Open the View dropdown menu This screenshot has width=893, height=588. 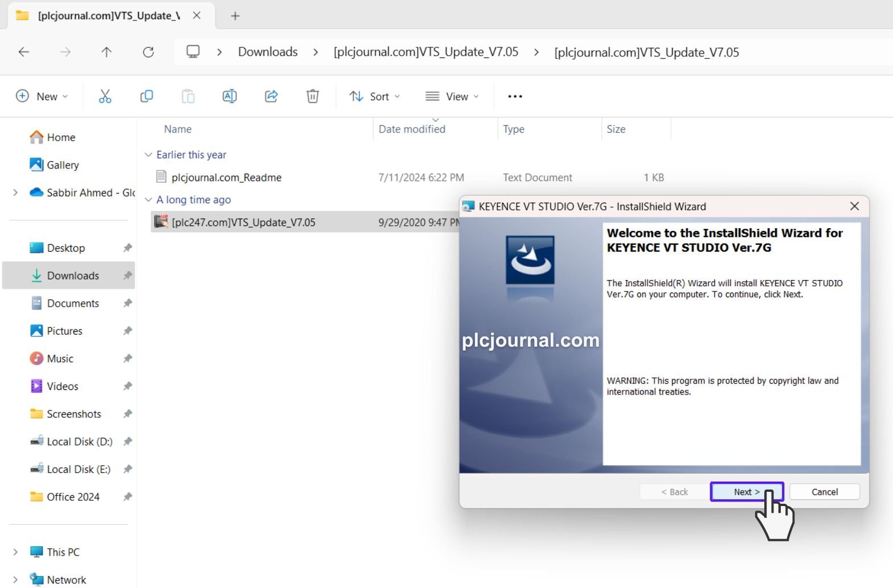click(x=452, y=96)
